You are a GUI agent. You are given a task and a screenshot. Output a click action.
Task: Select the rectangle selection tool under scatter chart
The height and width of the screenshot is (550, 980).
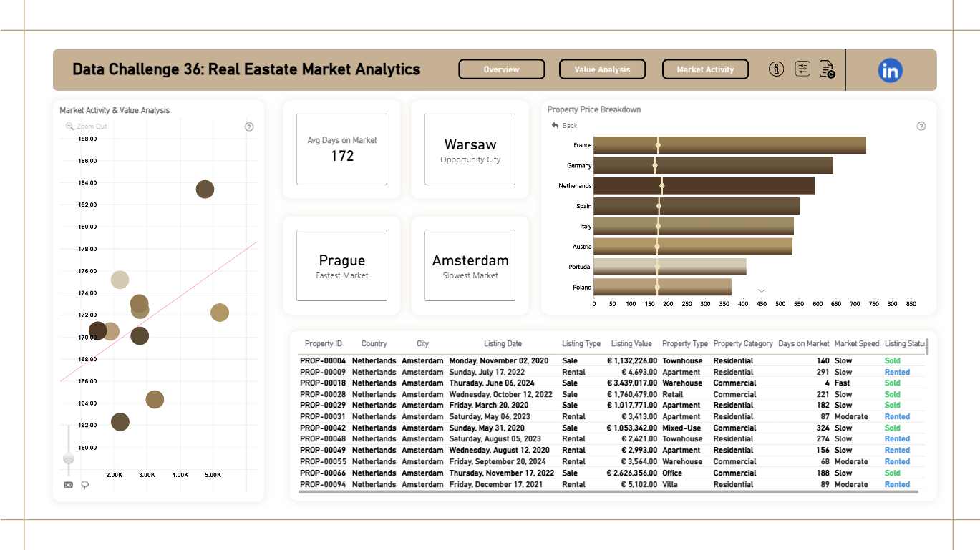(69, 484)
